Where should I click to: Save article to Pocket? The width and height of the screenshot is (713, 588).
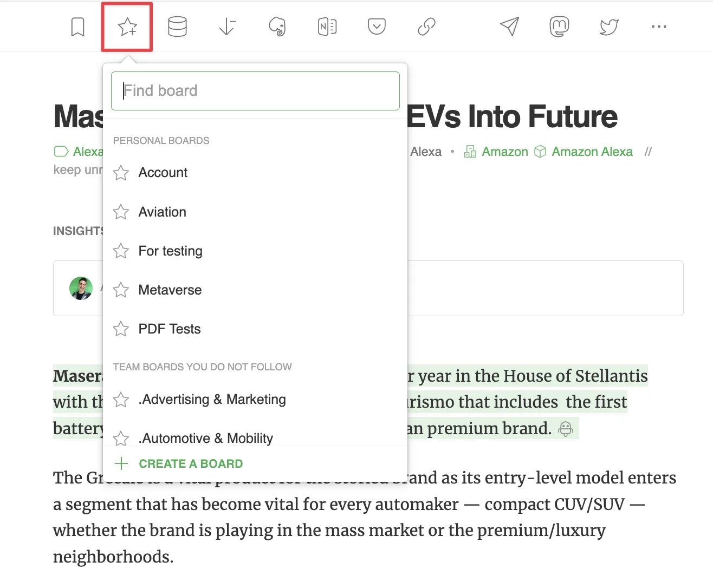377,27
